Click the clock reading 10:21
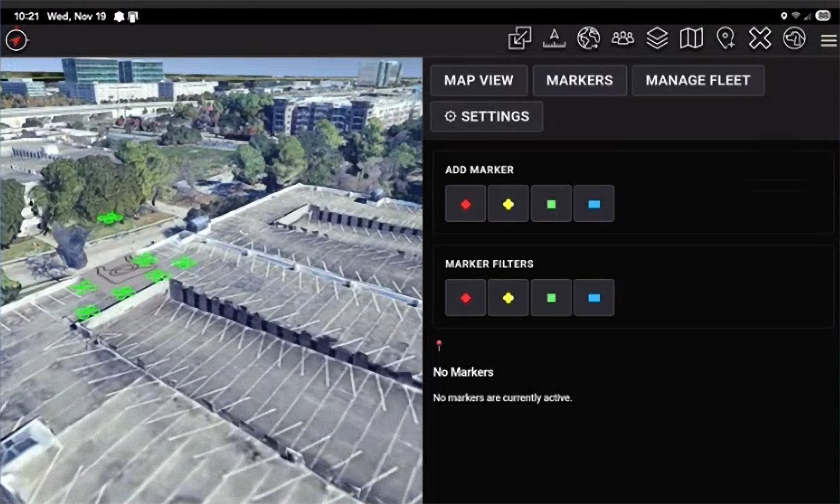Screen dimensions: 840x504 [26, 17]
